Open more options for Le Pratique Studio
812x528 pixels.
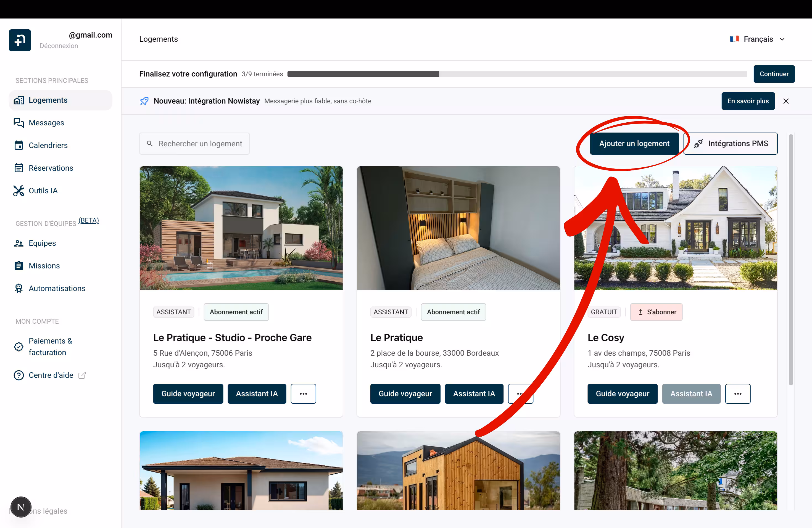coord(303,394)
